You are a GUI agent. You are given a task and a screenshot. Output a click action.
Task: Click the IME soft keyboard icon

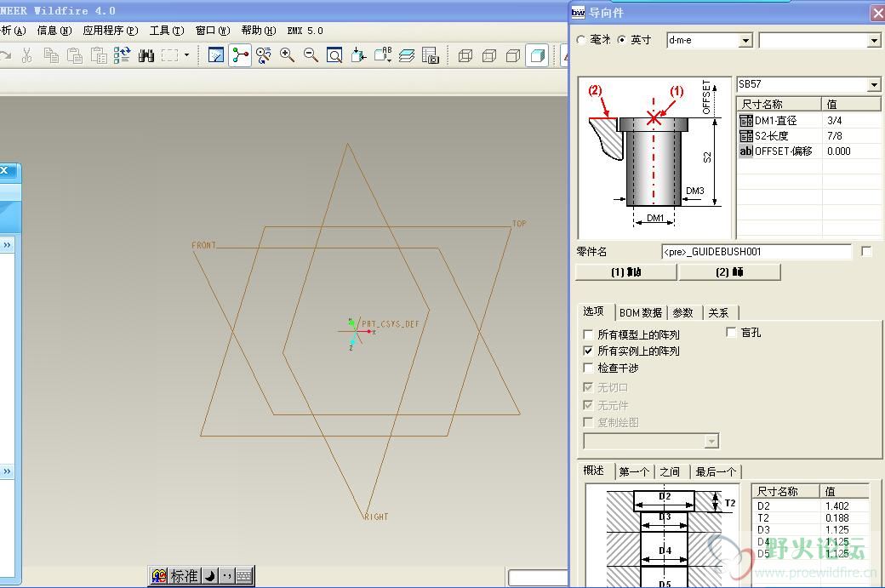click(x=244, y=575)
